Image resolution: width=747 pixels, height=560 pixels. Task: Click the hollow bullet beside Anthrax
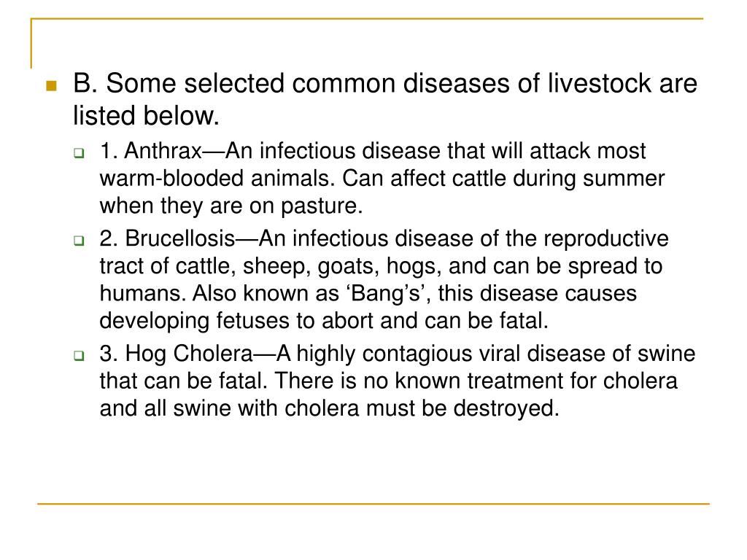[x=79, y=153]
